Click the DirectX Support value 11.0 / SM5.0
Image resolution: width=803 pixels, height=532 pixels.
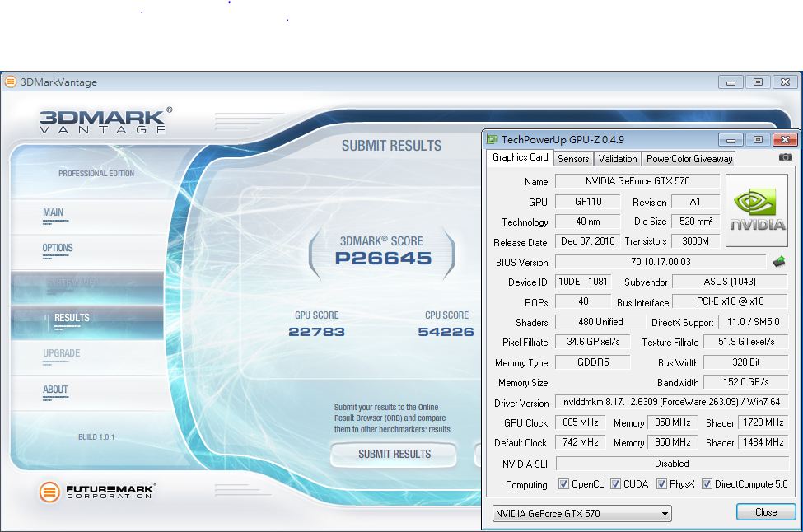753,322
